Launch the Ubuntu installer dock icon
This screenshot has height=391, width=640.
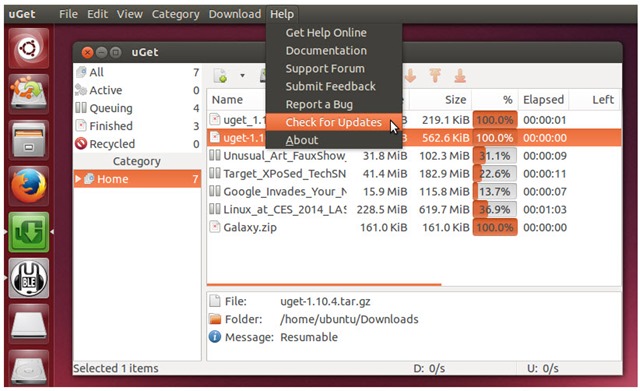29,93
